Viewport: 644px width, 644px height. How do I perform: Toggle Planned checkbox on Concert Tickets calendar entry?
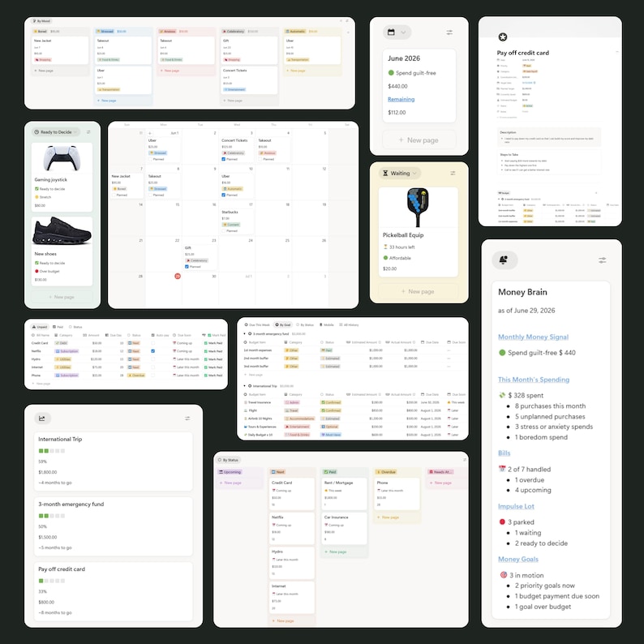point(223,159)
